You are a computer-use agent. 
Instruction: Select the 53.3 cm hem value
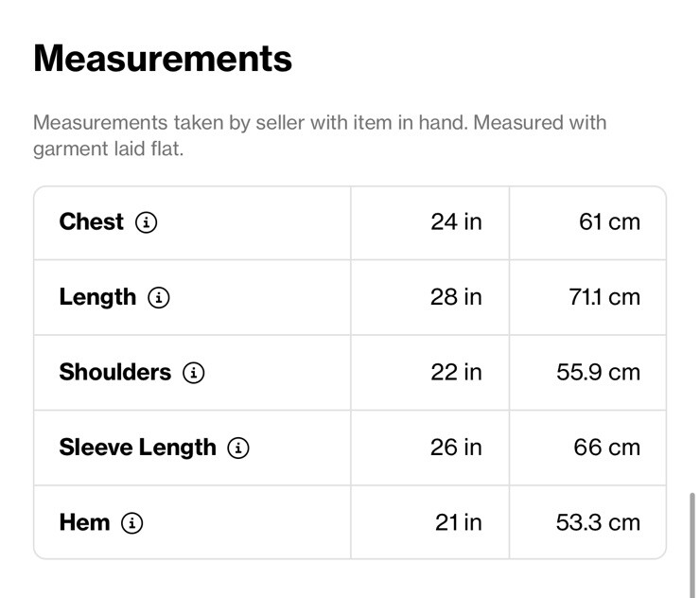click(598, 522)
